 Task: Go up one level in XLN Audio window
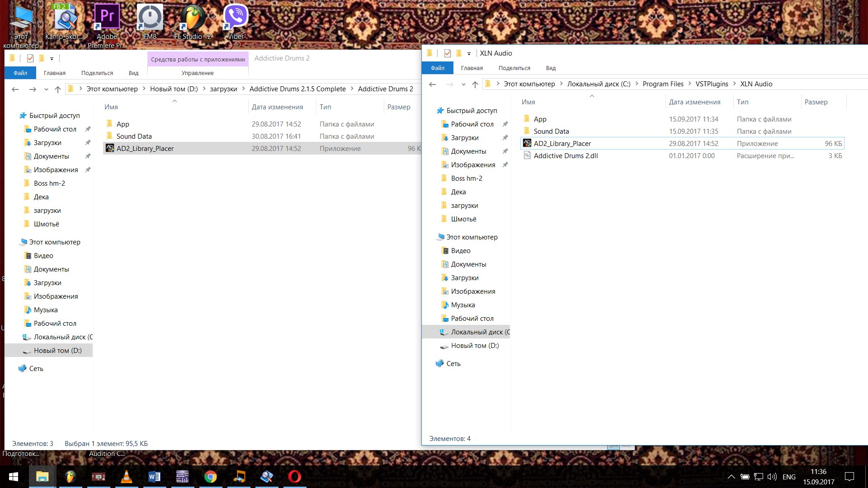tap(475, 84)
